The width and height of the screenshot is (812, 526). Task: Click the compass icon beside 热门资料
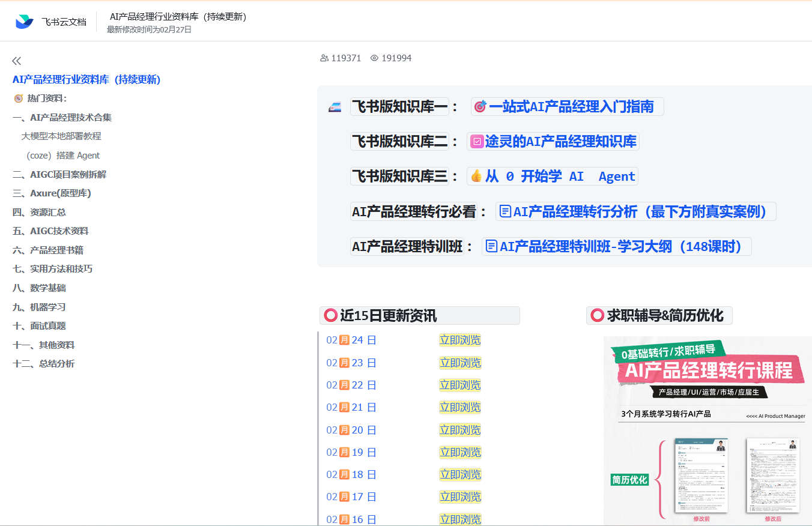tap(18, 98)
